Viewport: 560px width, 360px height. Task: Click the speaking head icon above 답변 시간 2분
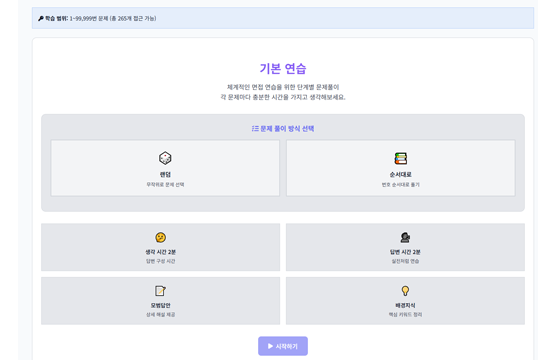(405, 238)
